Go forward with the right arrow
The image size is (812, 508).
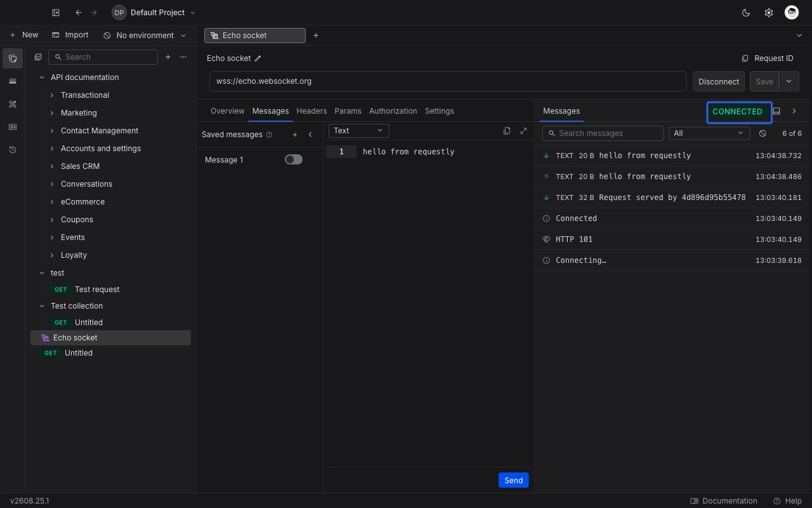pyautogui.click(x=94, y=13)
